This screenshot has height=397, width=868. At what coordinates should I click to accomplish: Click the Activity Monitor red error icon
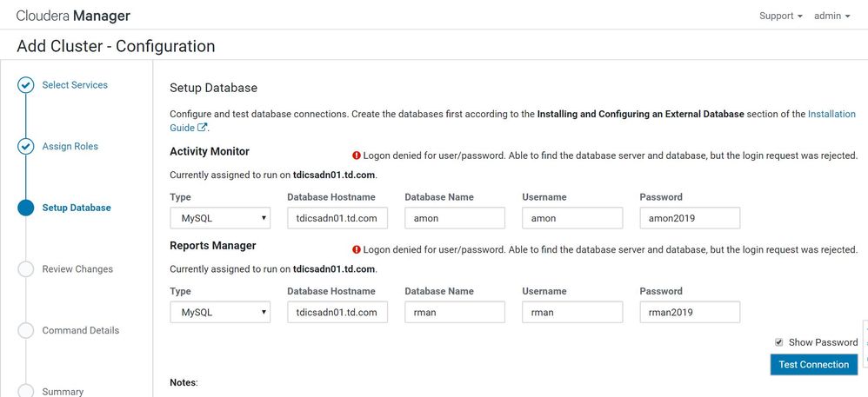[356, 155]
